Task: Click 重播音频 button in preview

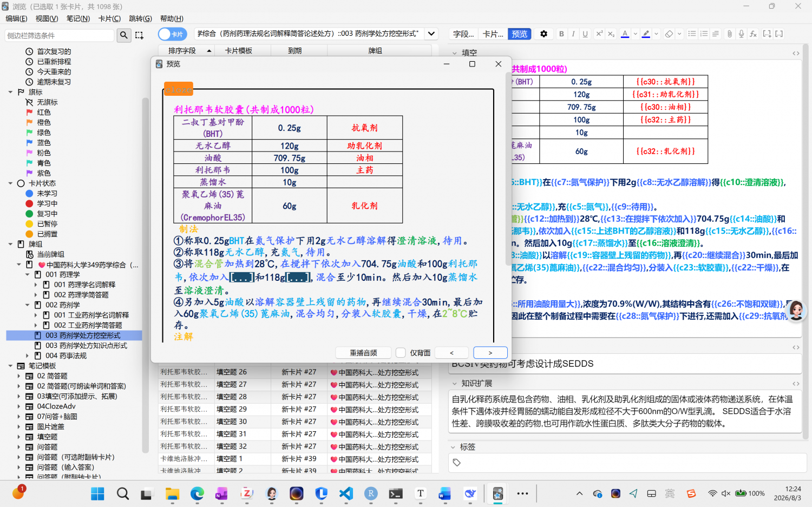Action: point(363,353)
